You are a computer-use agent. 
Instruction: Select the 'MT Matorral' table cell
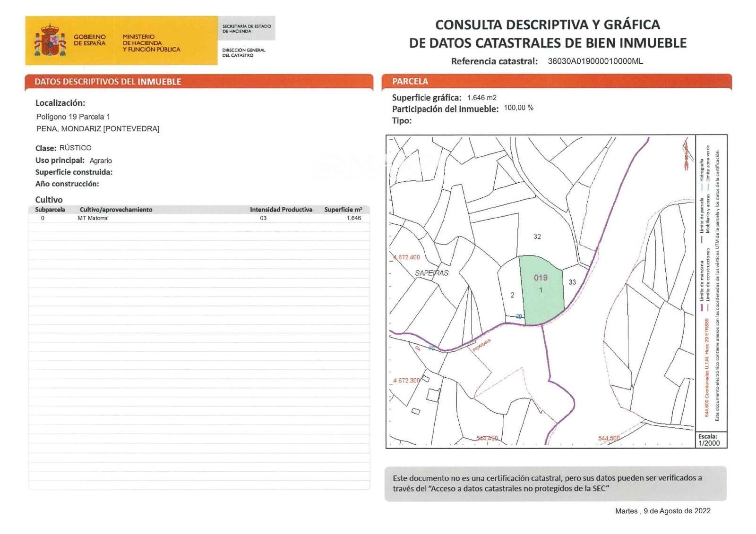[x=93, y=218]
